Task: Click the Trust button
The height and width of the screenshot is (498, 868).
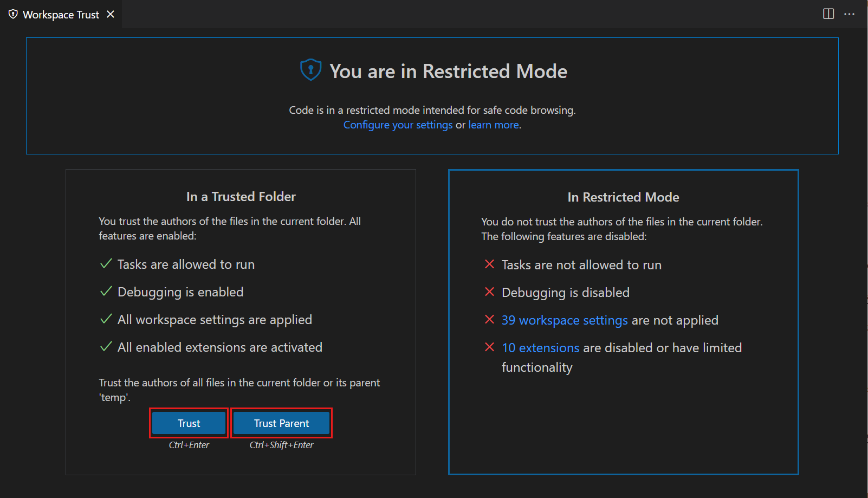Action: (x=189, y=423)
